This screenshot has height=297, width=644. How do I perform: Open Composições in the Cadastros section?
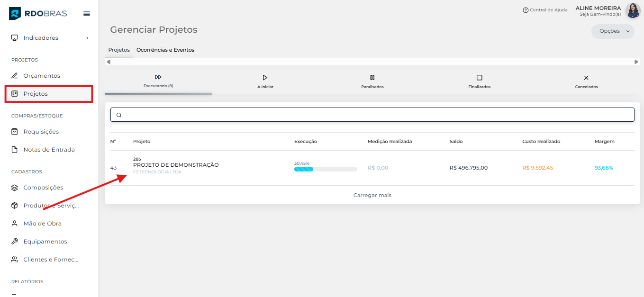coord(43,188)
